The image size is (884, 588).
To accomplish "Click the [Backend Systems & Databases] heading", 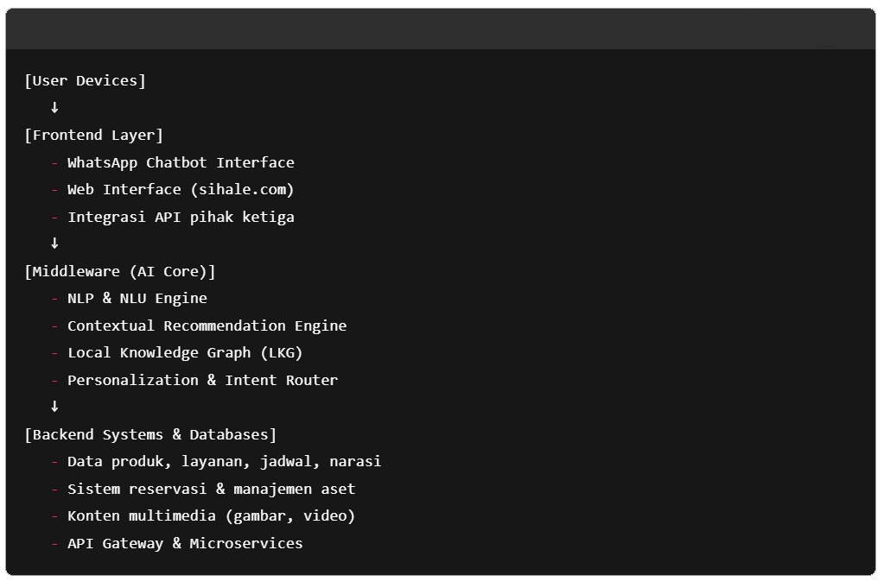I will [x=150, y=434].
